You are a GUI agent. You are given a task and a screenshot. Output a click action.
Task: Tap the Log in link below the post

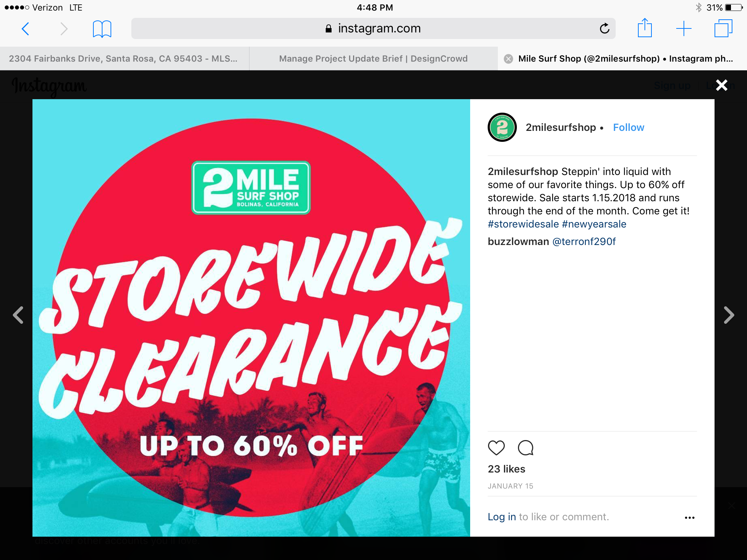pos(502,517)
